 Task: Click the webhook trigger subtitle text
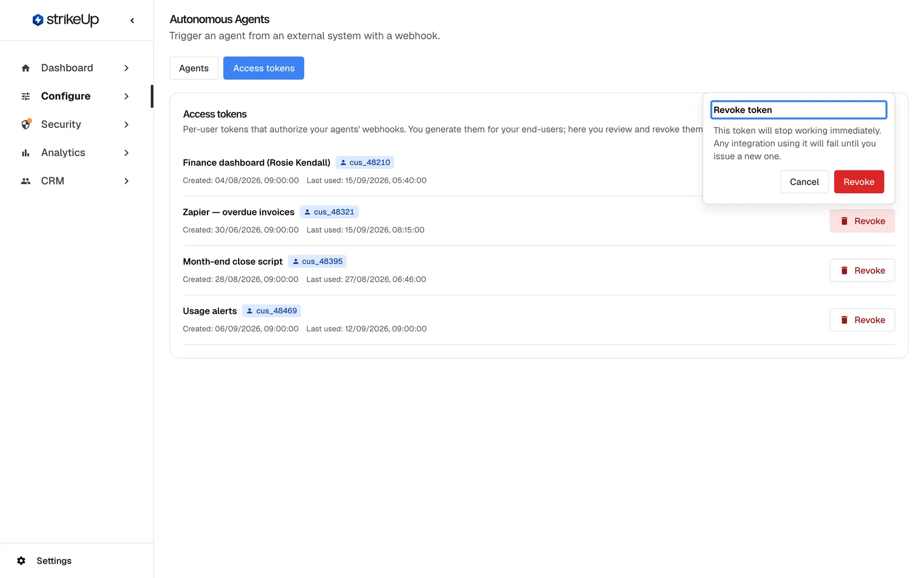(304, 35)
